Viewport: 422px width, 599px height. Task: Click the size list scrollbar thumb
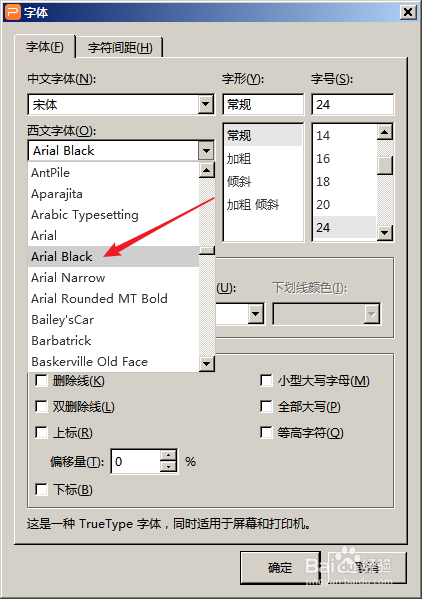point(385,165)
